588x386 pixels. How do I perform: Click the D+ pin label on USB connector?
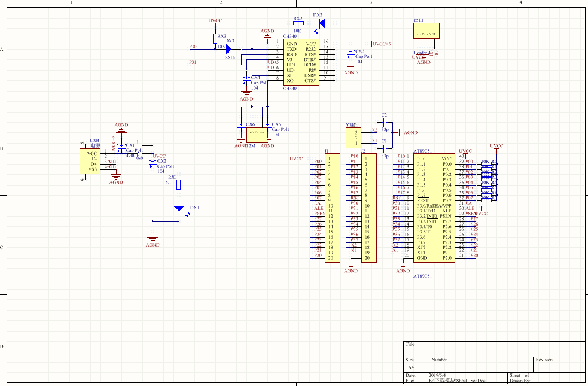click(x=94, y=164)
